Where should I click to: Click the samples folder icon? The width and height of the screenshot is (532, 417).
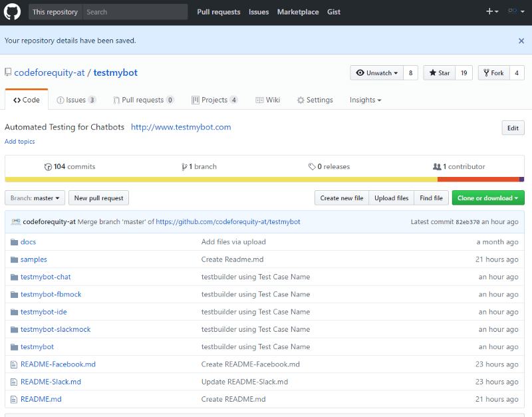point(14,259)
